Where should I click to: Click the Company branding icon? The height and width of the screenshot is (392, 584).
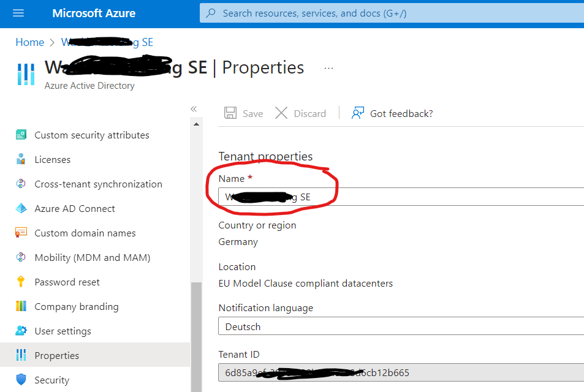(21, 306)
